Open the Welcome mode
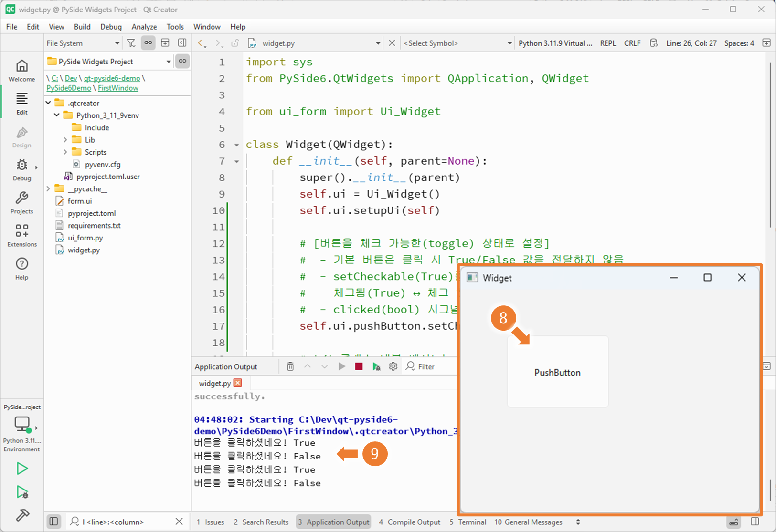The height and width of the screenshot is (532, 776). click(22, 71)
